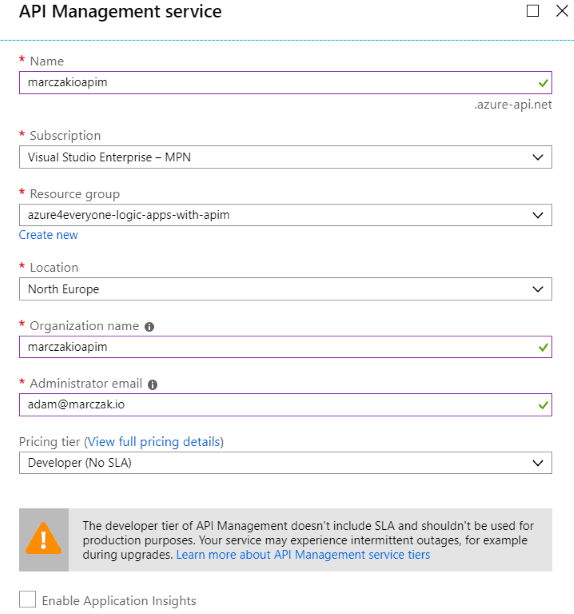Click the Create new resource group link
Image resolution: width=574 pixels, height=614 pixels.
[x=49, y=235]
